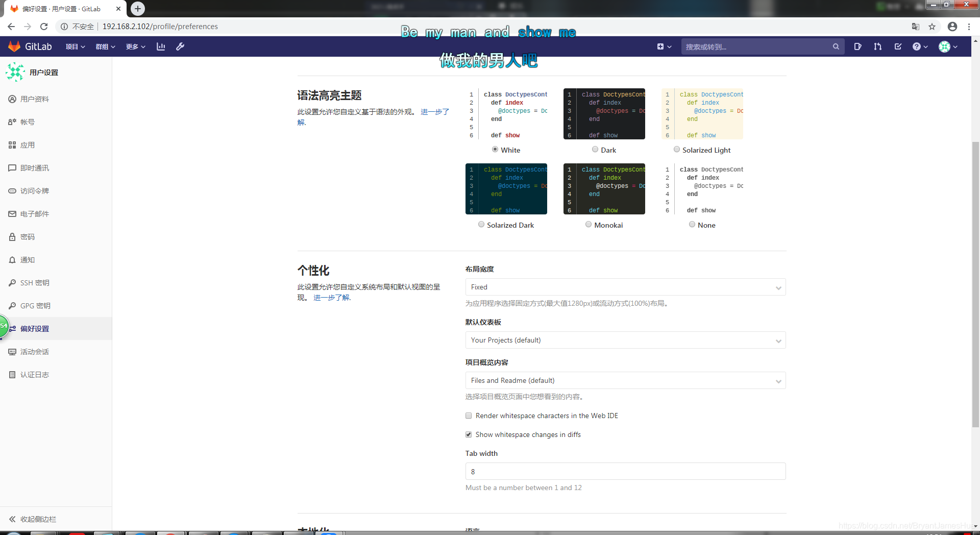Select the Monokai theme radio

(x=589, y=225)
